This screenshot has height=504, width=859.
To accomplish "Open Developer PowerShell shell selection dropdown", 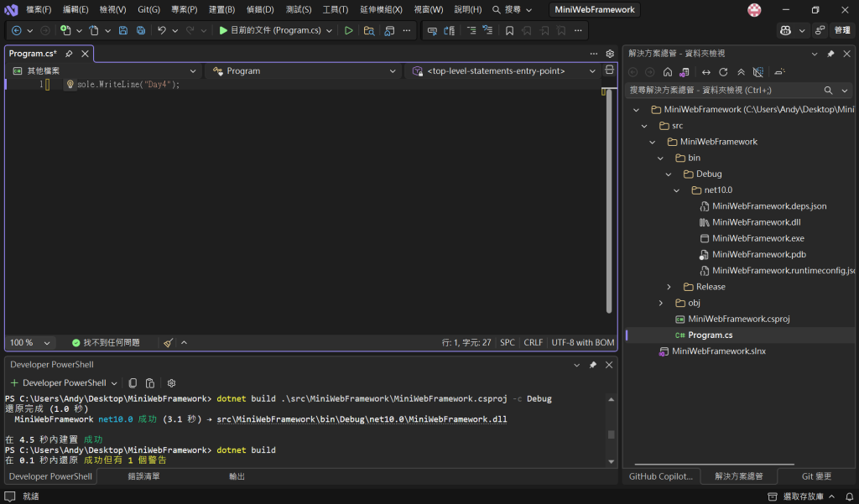I will click(114, 383).
